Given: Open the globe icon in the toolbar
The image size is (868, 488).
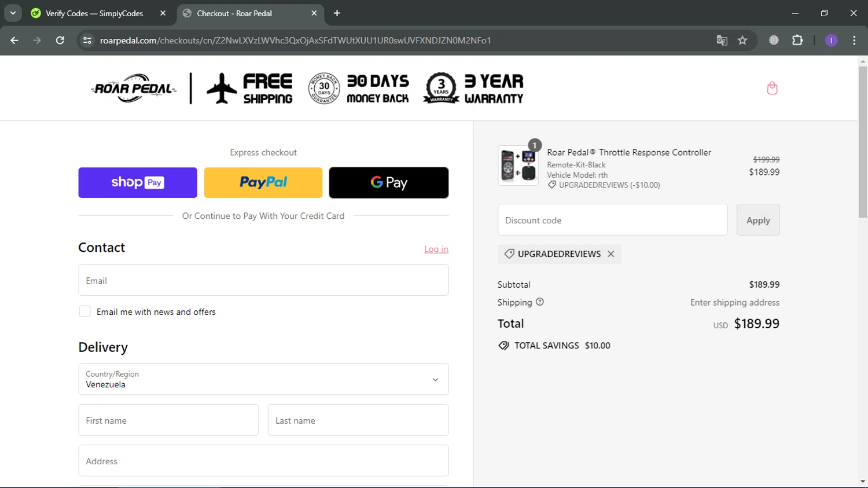Looking at the screenshot, I should click(774, 40).
